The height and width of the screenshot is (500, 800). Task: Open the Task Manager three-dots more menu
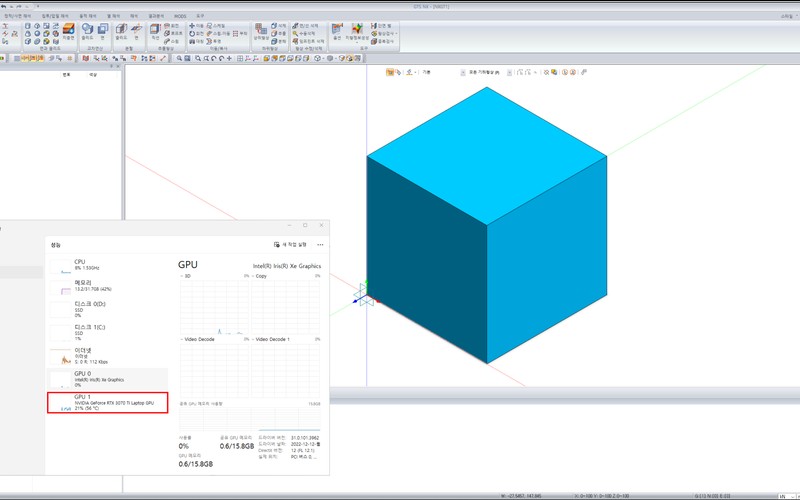[320, 245]
